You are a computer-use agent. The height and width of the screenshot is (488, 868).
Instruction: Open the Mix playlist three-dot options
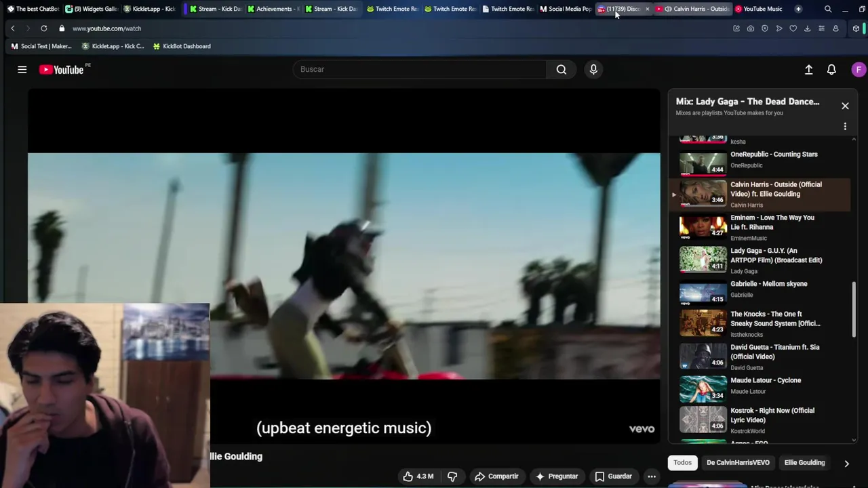pyautogui.click(x=845, y=126)
